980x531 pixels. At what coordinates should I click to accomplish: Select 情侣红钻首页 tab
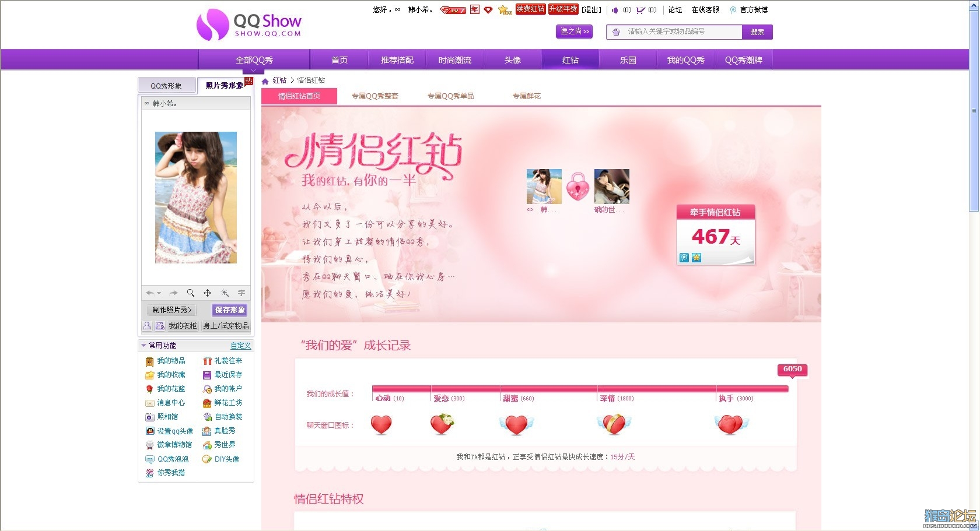299,96
